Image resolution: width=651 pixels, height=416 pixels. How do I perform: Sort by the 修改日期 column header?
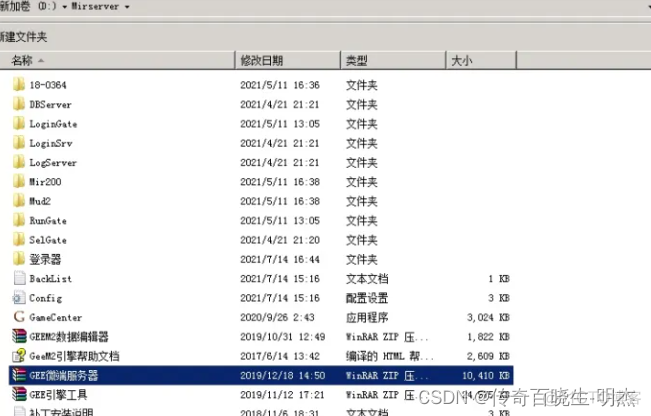288,61
